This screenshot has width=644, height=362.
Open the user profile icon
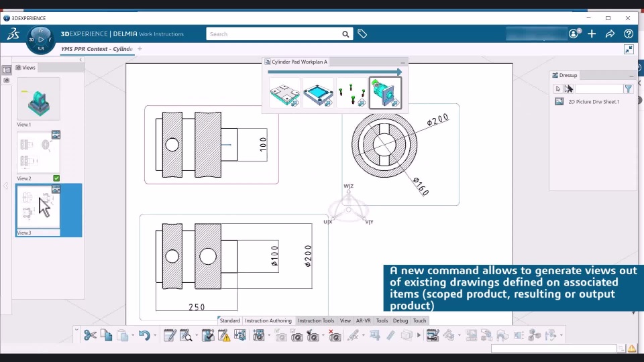click(x=574, y=34)
